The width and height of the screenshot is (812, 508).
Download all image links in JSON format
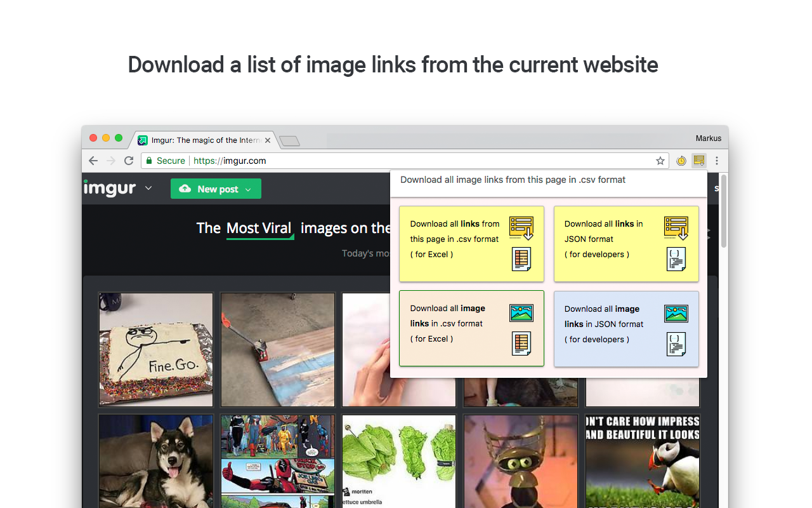(x=626, y=328)
